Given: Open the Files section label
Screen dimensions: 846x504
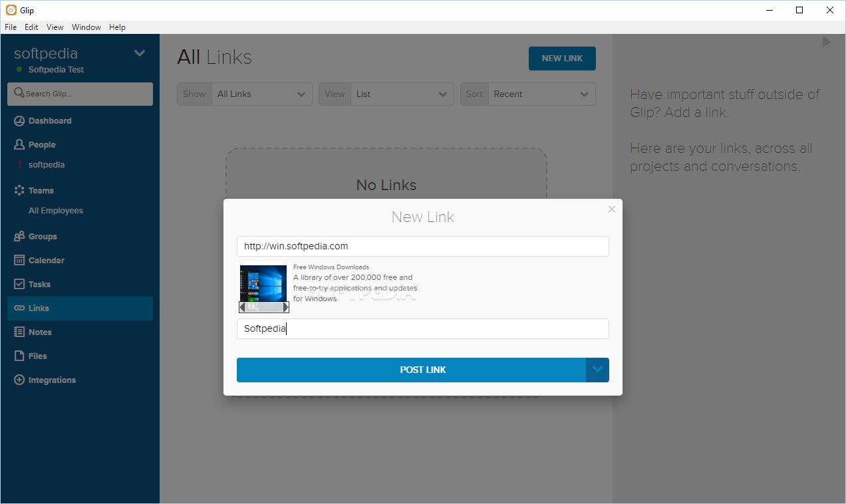Looking at the screenshot, I should (x=38, y=356).
